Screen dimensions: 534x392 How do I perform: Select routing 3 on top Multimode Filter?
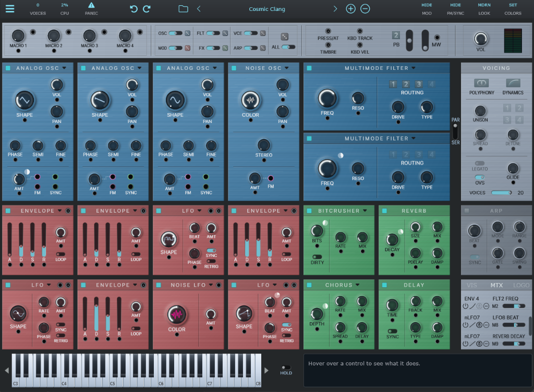click(x=419, y=84)
